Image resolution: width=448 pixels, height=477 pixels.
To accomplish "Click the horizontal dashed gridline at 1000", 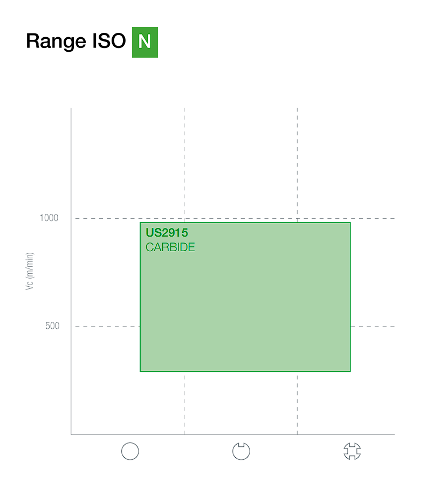I will [235, 218].
